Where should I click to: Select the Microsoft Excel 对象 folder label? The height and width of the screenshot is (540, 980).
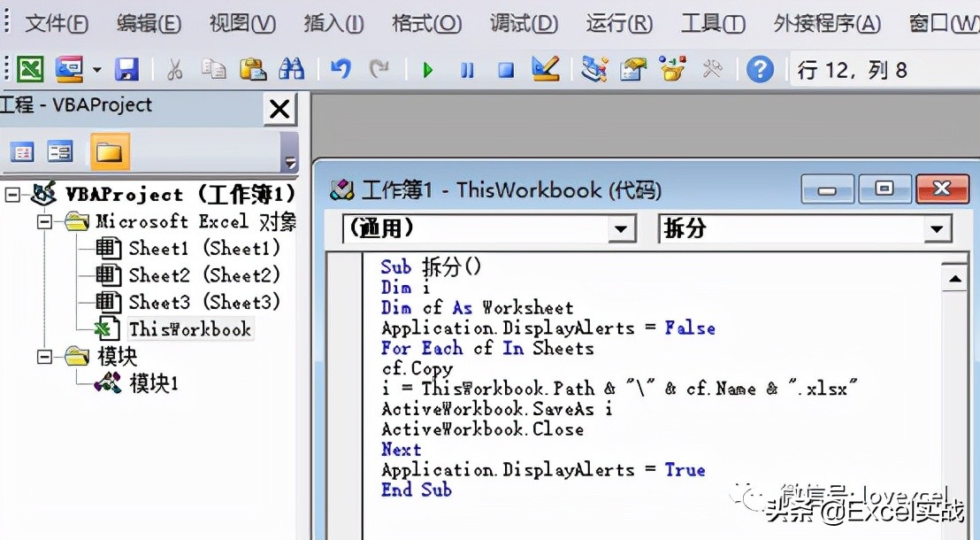pyautogui.click(x=195, y=221)
